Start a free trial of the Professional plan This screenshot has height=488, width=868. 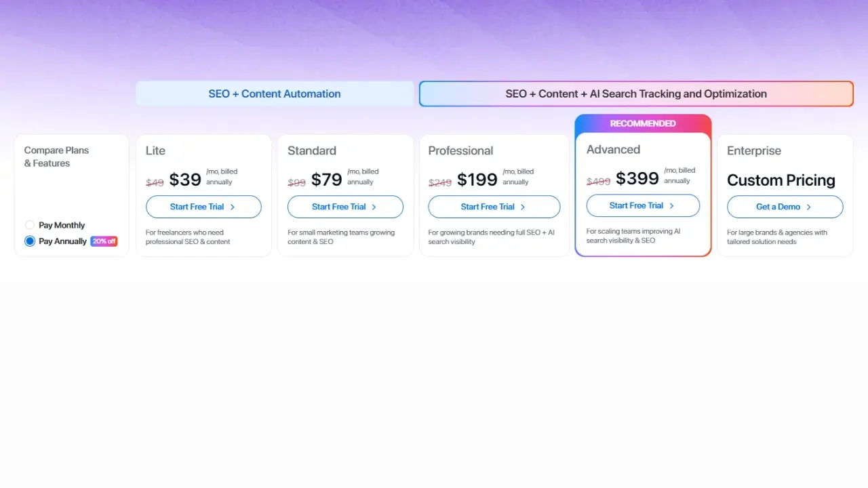494,207
